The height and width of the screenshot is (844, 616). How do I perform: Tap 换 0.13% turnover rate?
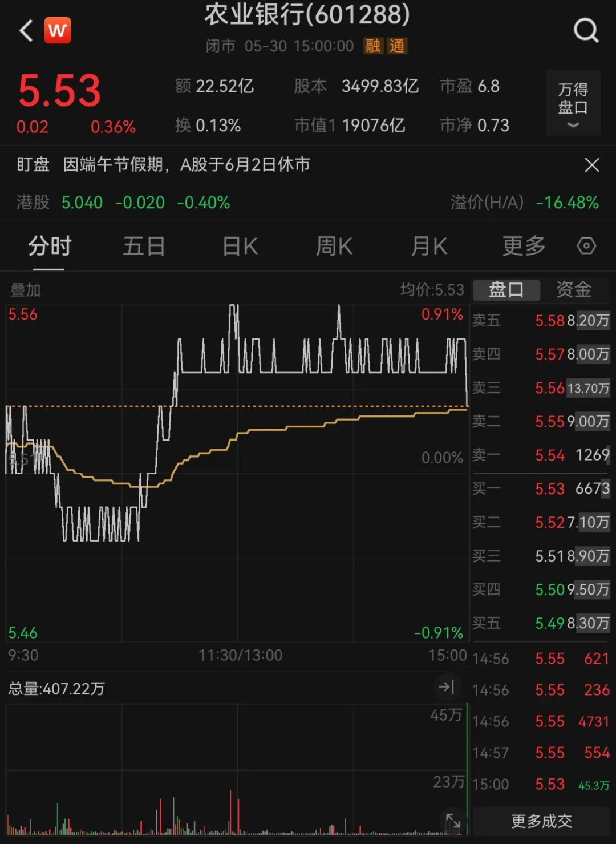click(x=208, y=125)
